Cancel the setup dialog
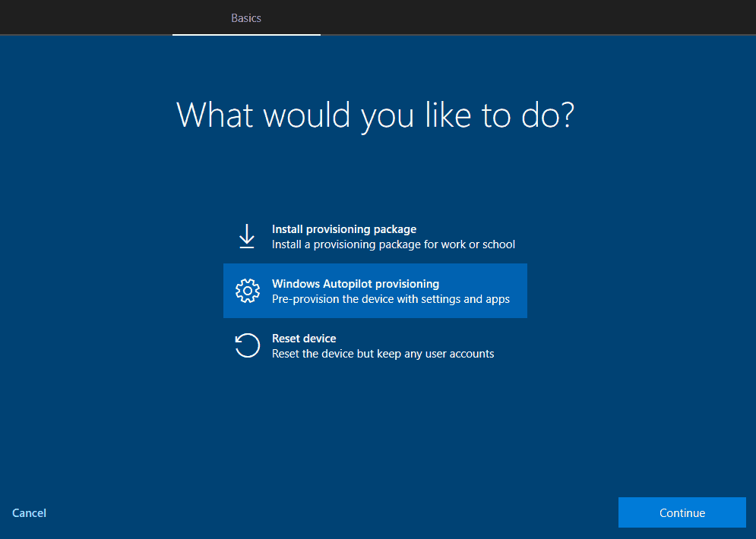 (x=29, y=513)
